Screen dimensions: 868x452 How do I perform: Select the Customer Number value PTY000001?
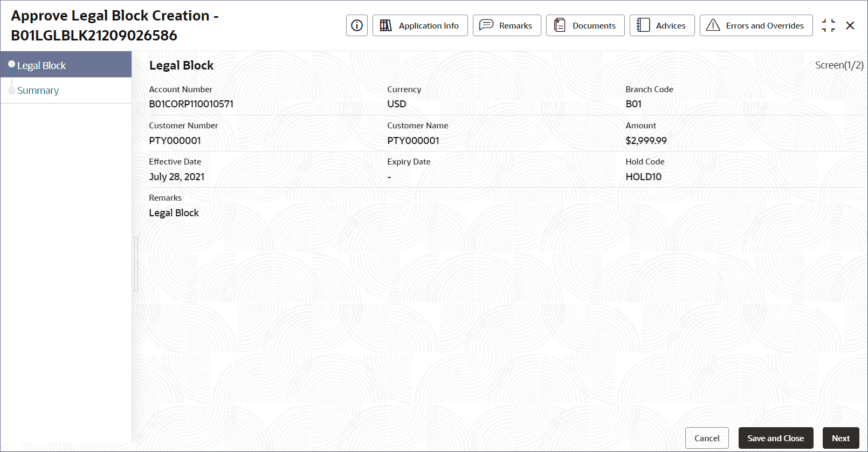(x=175, y=141)
